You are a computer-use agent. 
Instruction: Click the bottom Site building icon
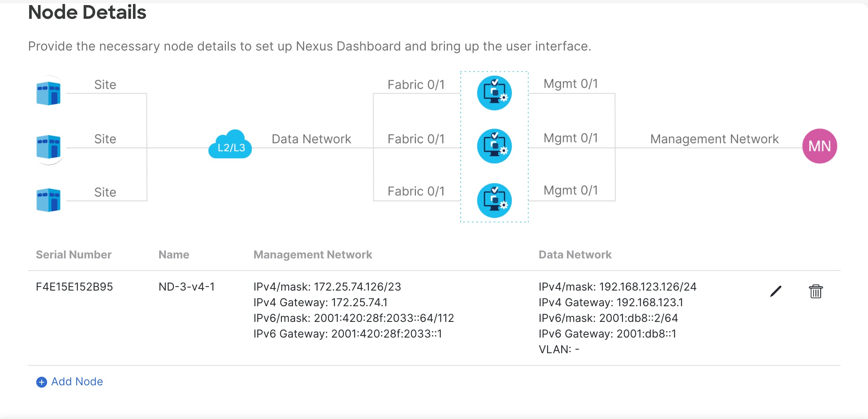(x=49, y=200)
